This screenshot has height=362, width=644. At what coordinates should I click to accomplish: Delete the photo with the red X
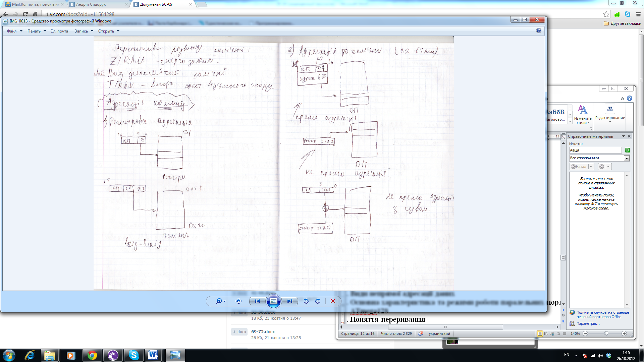(x=333, y=301)
